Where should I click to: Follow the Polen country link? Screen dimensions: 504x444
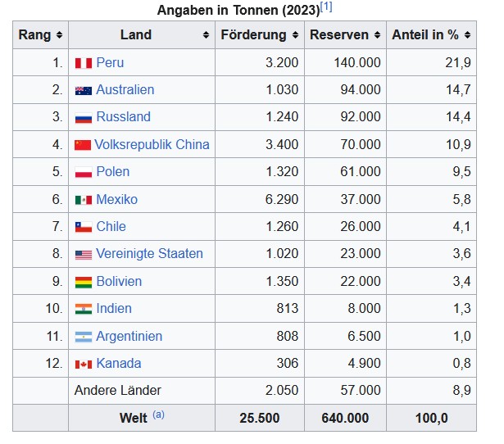point(112,172)
